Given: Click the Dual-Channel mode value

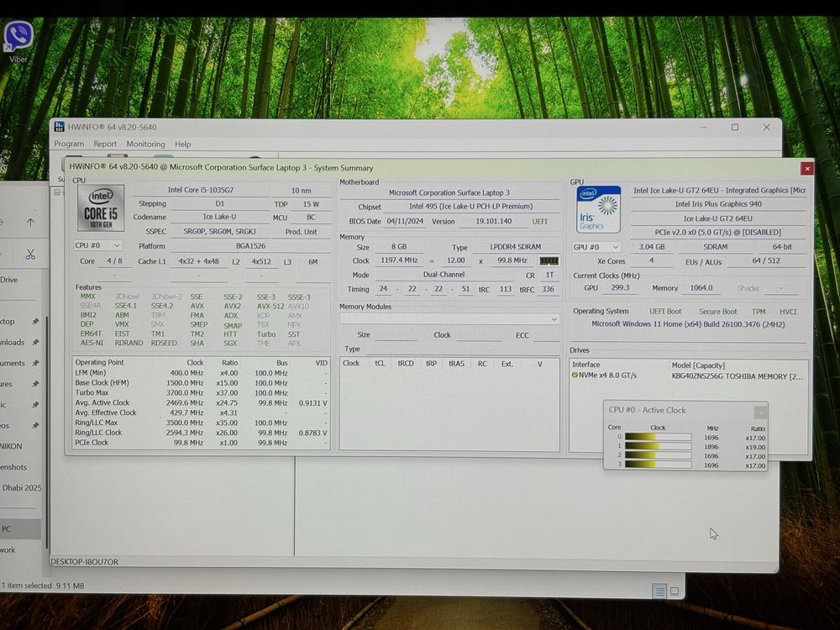Looking at the screenshot, I should (x=444, y=275).
